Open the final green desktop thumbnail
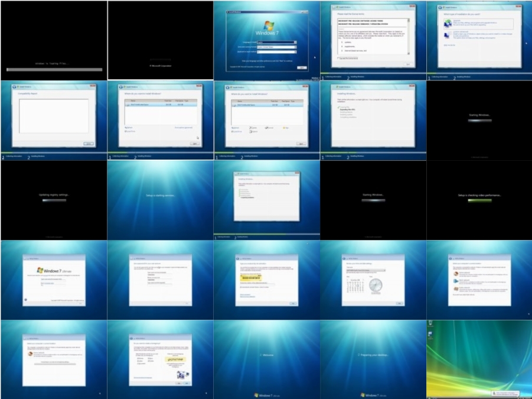Image resolution: width=532 pixels, height=399 pixels. click(479, 359)
